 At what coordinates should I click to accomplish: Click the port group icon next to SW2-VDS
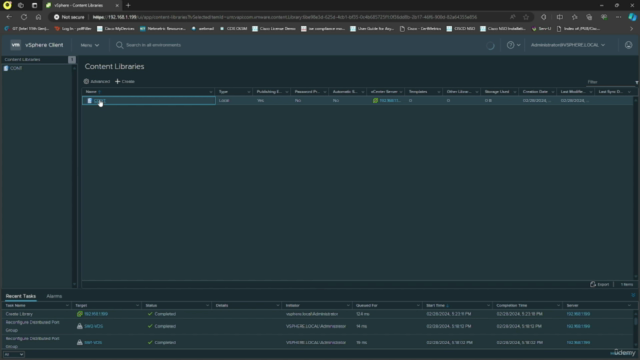pos(80,327)
